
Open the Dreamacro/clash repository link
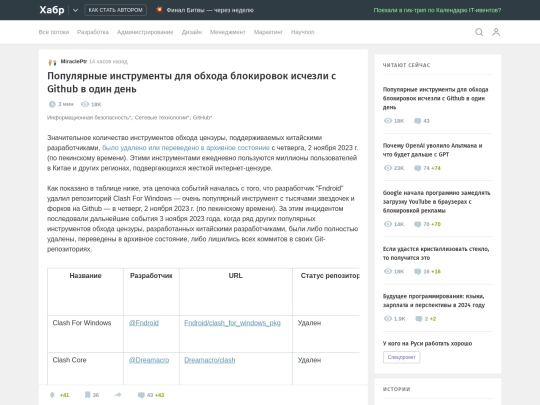(210, 360)
